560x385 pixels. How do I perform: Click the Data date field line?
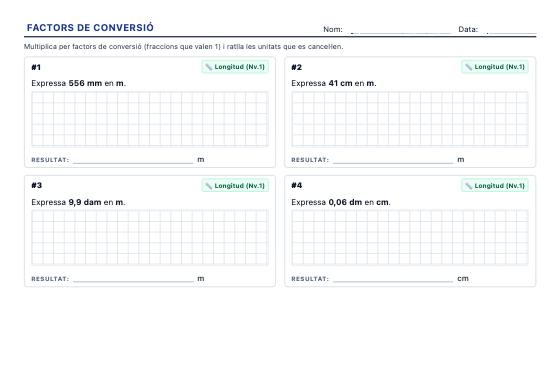pos(511,32)
